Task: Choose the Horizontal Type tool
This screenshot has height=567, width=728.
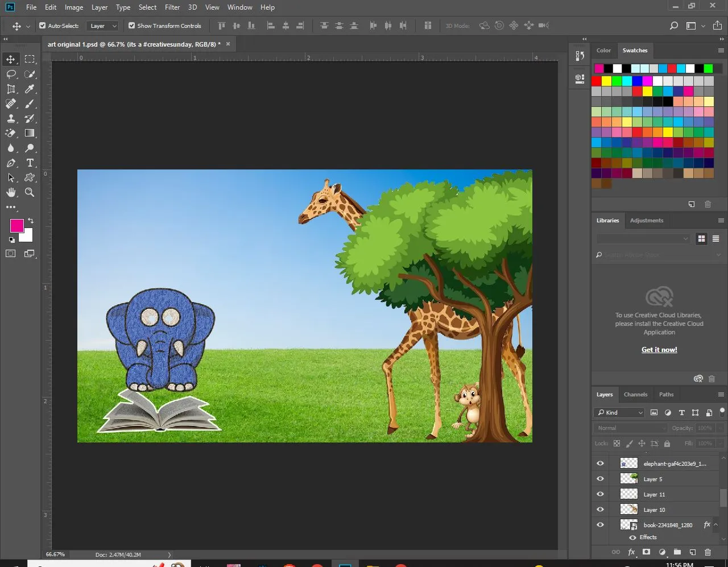Action: coord(30,163)
